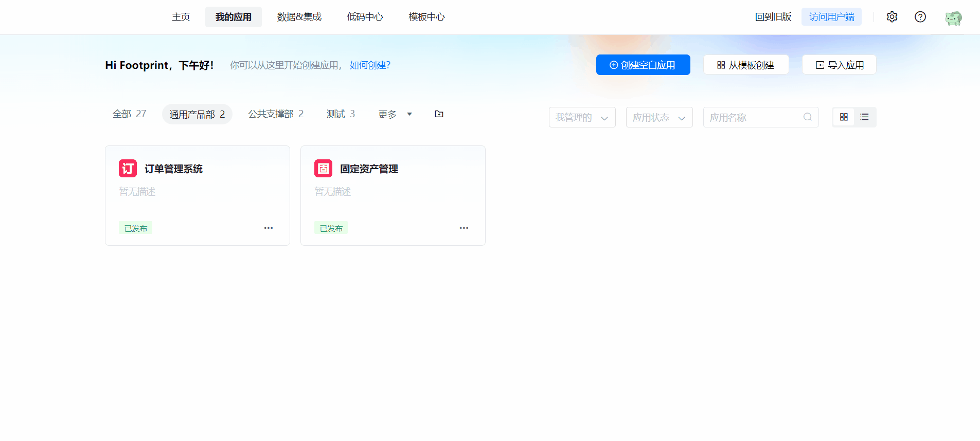Screen dimensions: 980x441
Task: Open the 固定资产管理 card title
Action: coord(369,169)
